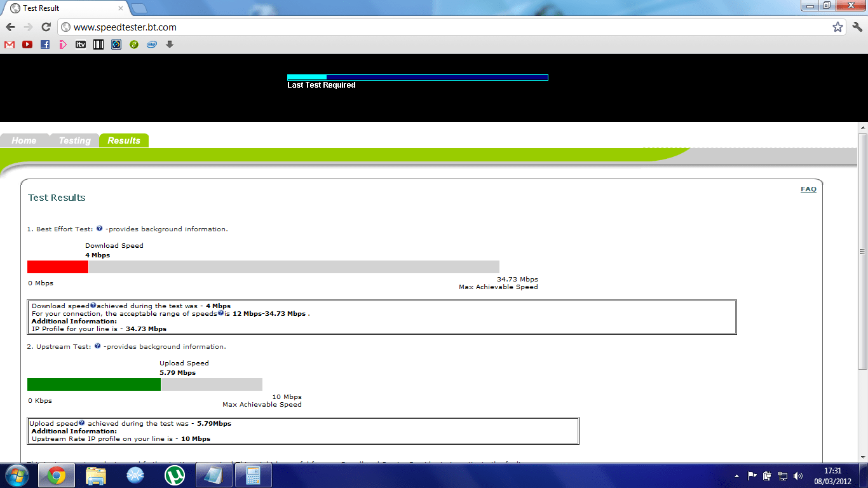Bookmark this page via the star icon
The width and height of the screenshot is (868, 488).
[x=837, y=27]
